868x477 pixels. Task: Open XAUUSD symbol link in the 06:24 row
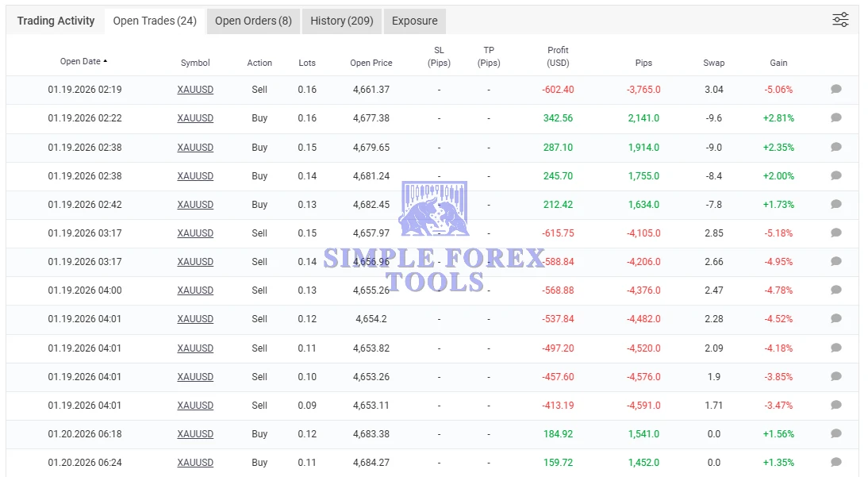[195, 463]
